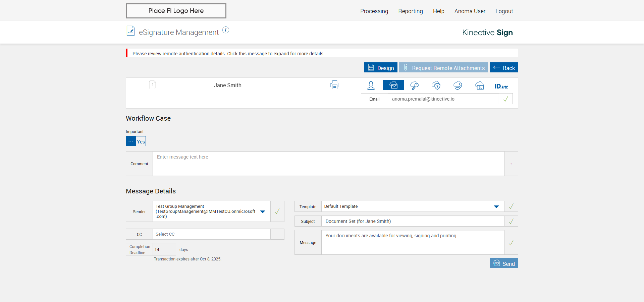This screenshot has height=302, width=644.
Task: Click the Comment message text box
Action: coord(328,164)
